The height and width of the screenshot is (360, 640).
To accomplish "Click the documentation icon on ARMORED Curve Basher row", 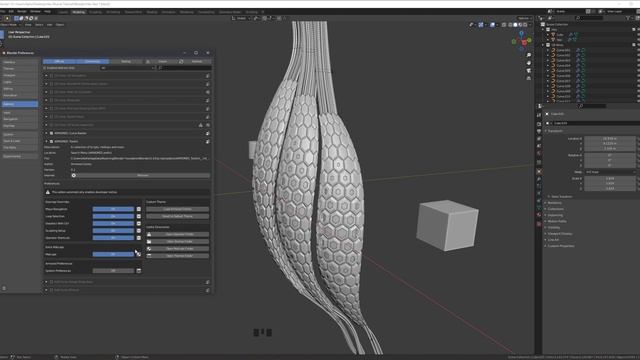I will point(207,133).
